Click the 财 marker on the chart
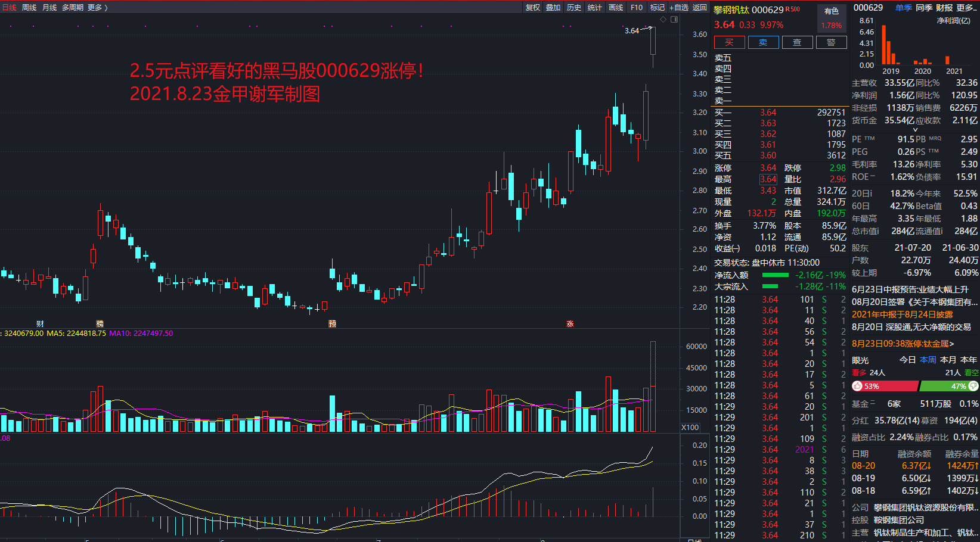980x542 pixels. [40, 323]
